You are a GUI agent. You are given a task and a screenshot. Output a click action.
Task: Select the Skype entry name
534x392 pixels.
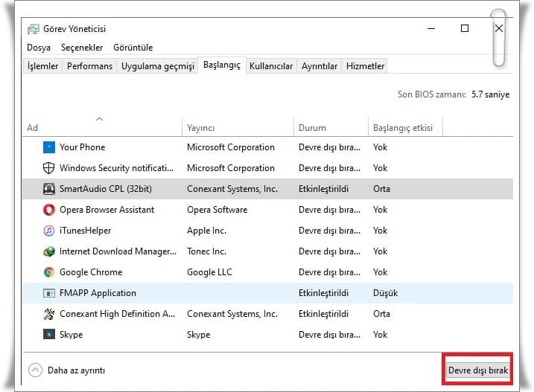[x=71, y=335]
